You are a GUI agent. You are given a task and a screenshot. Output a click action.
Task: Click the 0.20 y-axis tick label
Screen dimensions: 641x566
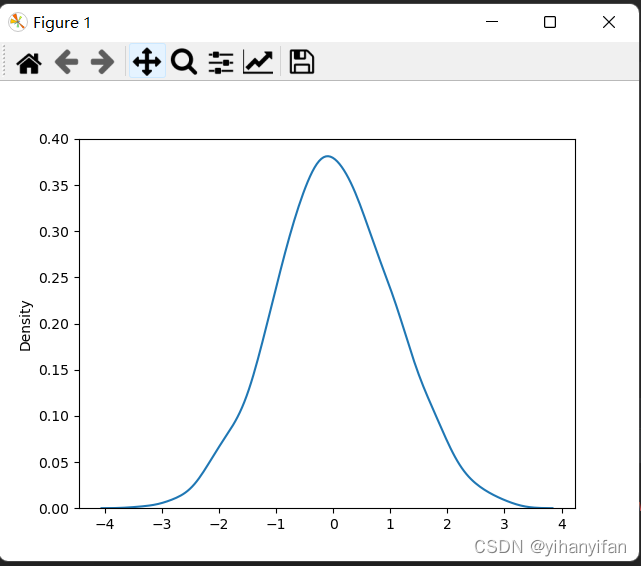54,324
